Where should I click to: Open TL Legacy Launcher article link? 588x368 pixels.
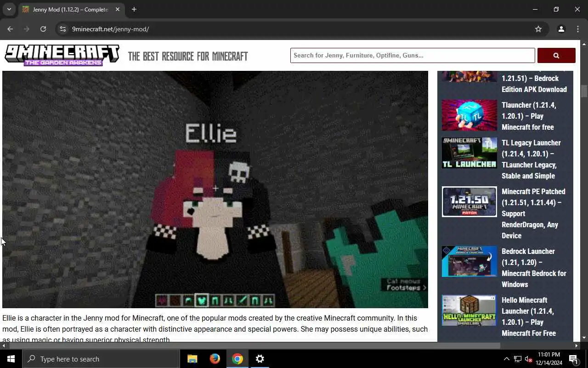click(x=531, y=159)
